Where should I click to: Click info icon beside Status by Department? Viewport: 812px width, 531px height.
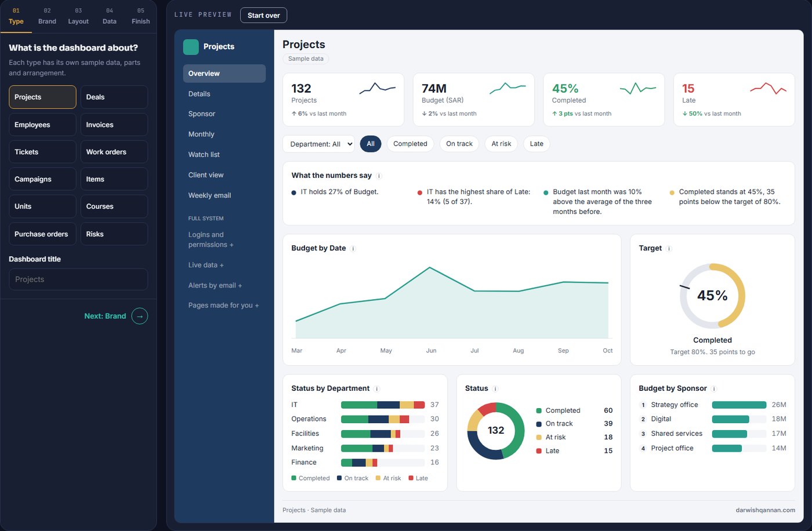[x=377, y=389]
